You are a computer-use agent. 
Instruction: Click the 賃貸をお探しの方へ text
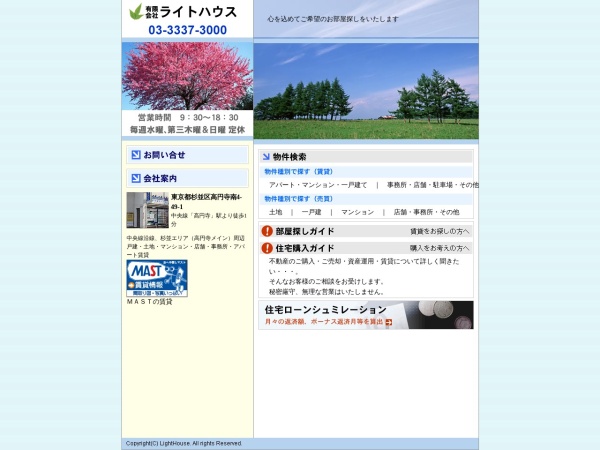tap(439, 231)
